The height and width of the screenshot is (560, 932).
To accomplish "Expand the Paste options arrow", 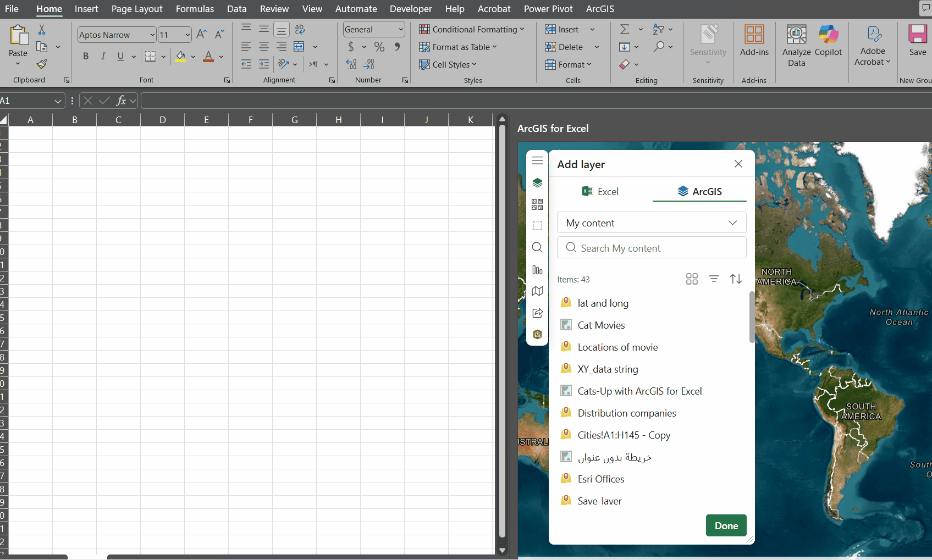I will (18, 64).
